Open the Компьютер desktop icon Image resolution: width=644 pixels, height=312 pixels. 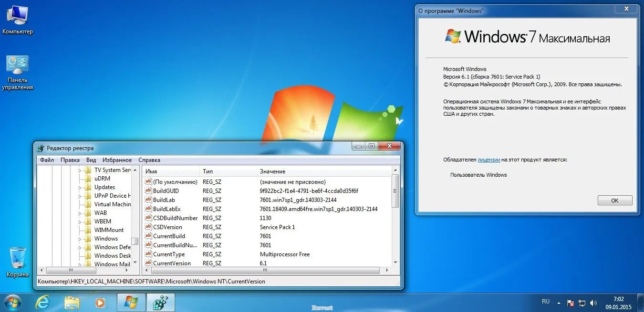[18, 20]
